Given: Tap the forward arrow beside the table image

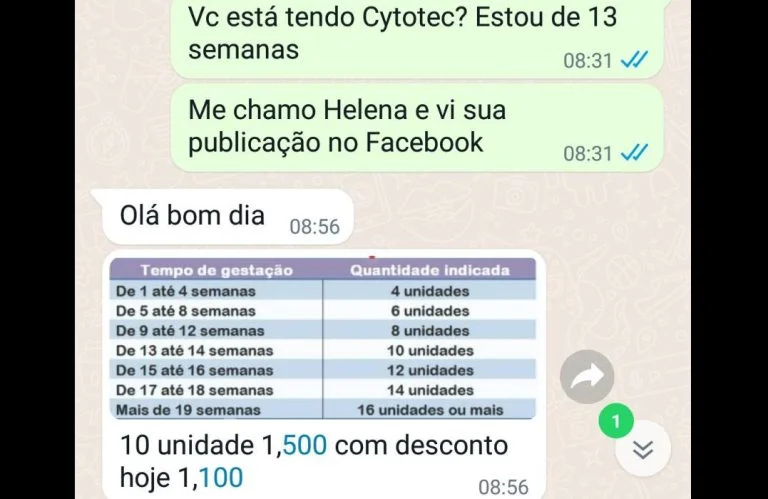Looking at the screenshot, I should click(x=587, y=377).
